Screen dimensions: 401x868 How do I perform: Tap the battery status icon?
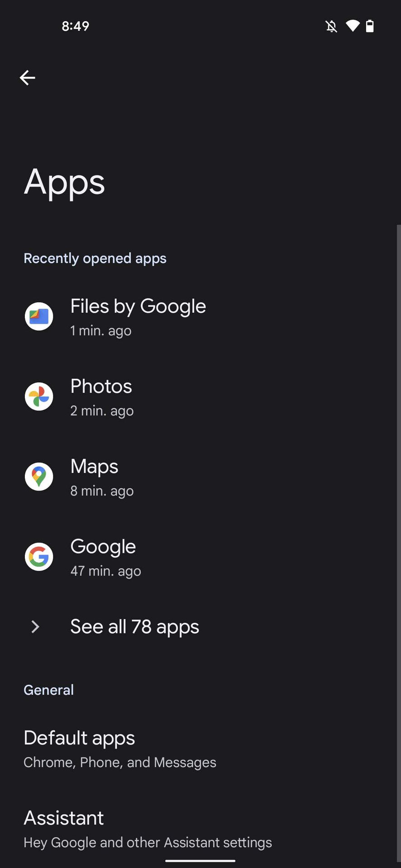pyautogui.click(x=370, y=26)
